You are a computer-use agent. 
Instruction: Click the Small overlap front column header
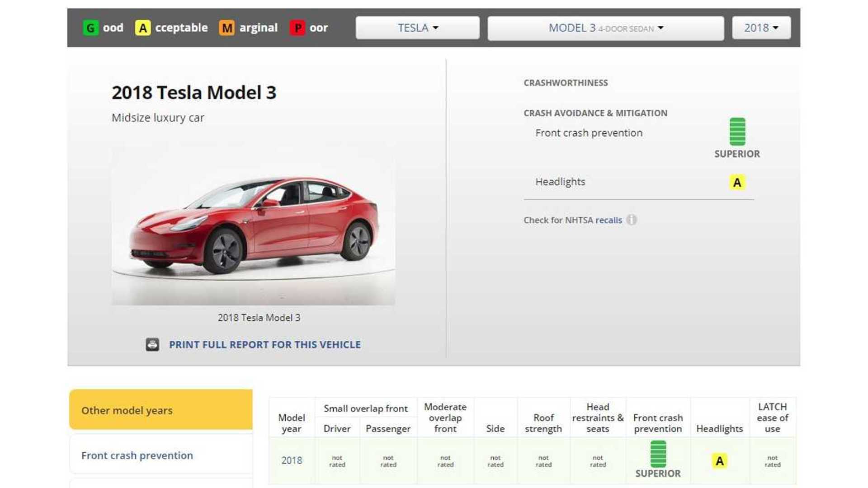[x=366, y=408]
